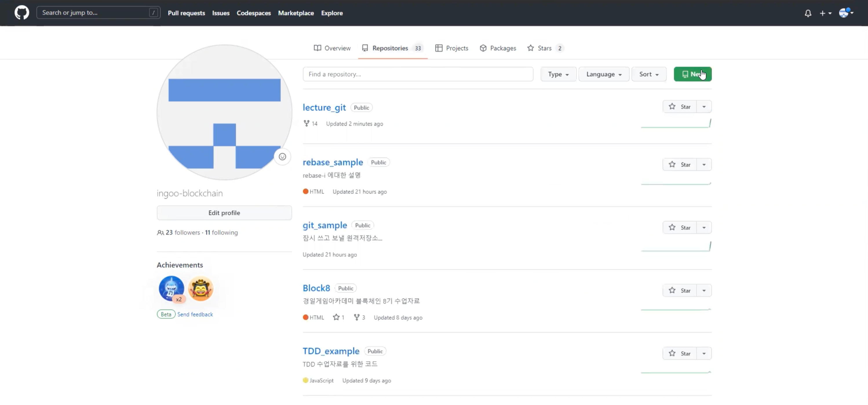Click the fork icon under Block8
Screen dimensions: 868x405
tap(356, 317)
